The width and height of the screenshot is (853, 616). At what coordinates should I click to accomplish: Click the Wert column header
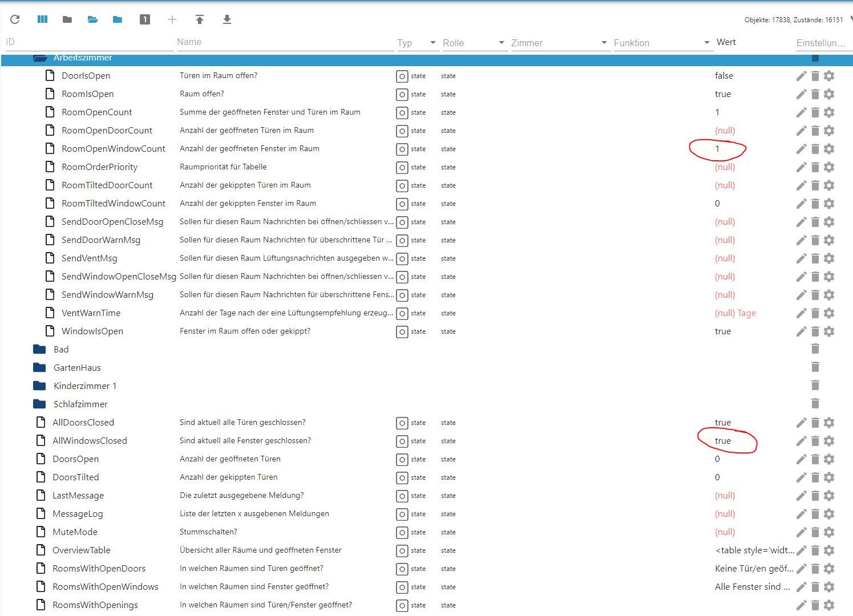coord(726,42)
